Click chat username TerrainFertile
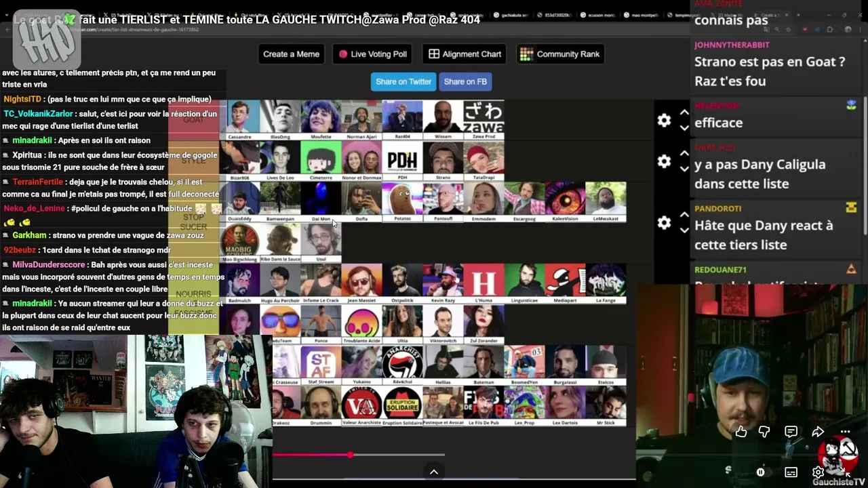 [x=37, y=182]
